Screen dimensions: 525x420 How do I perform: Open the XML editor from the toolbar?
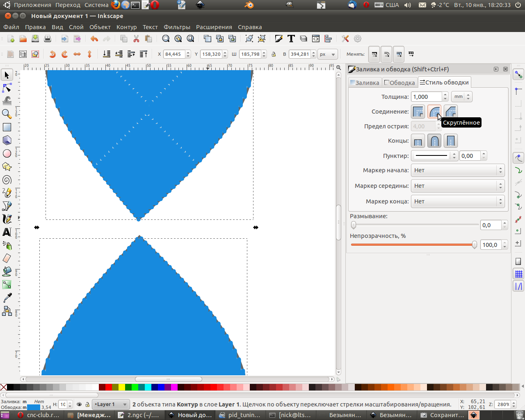pyautogui.click(x=316, y=39)
